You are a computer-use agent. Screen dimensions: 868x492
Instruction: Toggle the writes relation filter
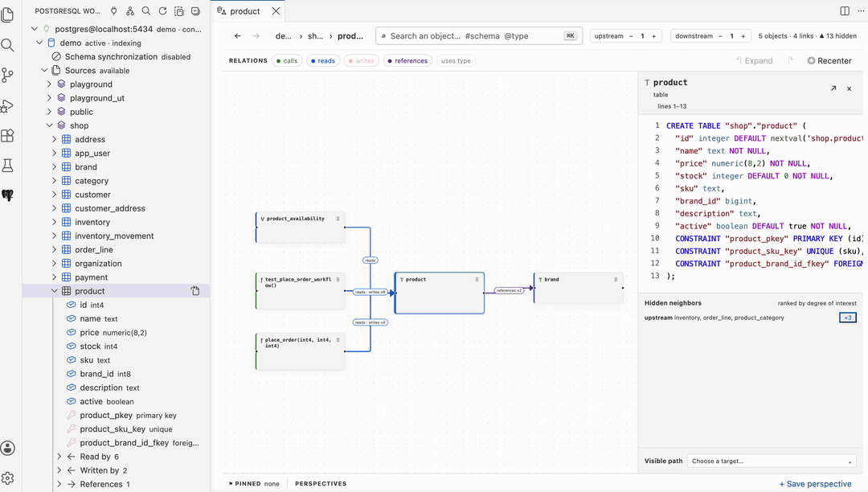362,61
